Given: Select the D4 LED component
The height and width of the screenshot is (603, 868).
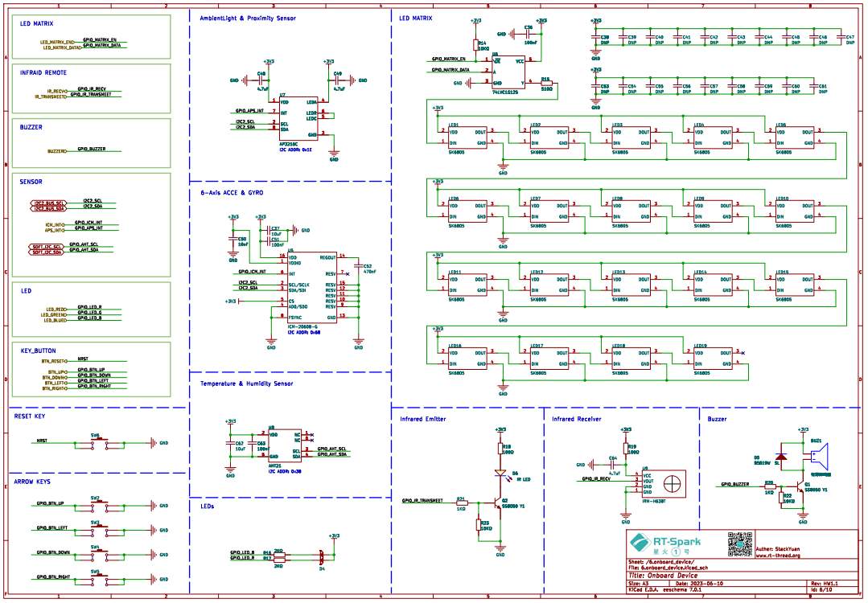Looking at the screenshot, I should (x=321, y=556).
